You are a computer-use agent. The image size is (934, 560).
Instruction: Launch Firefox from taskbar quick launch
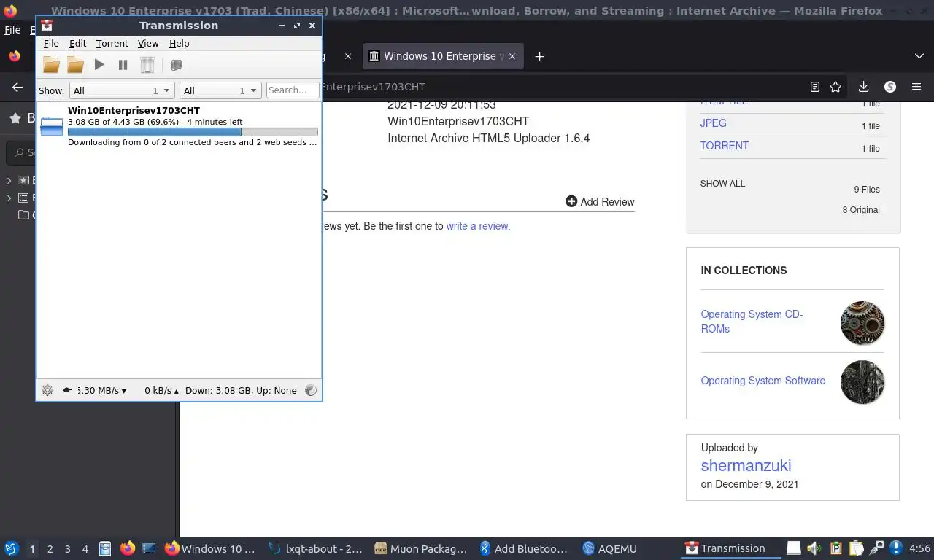pos(128,548)
